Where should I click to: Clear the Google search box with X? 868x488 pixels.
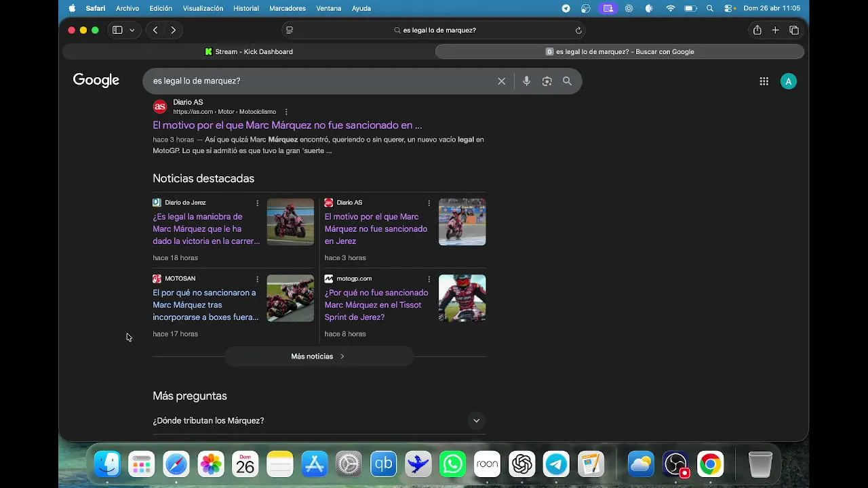coord(502,81)
